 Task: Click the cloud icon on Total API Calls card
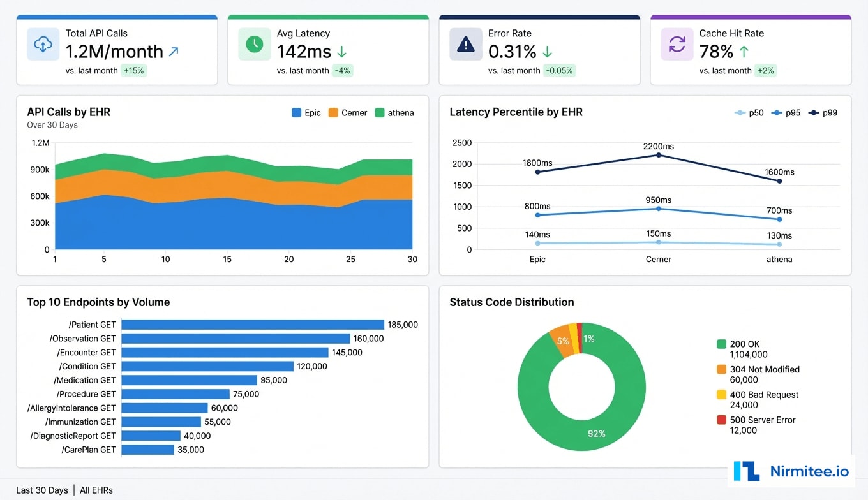pos(43,44)
